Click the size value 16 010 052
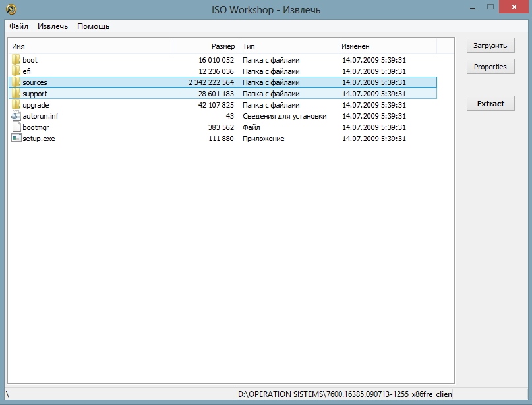 [216, 60]
